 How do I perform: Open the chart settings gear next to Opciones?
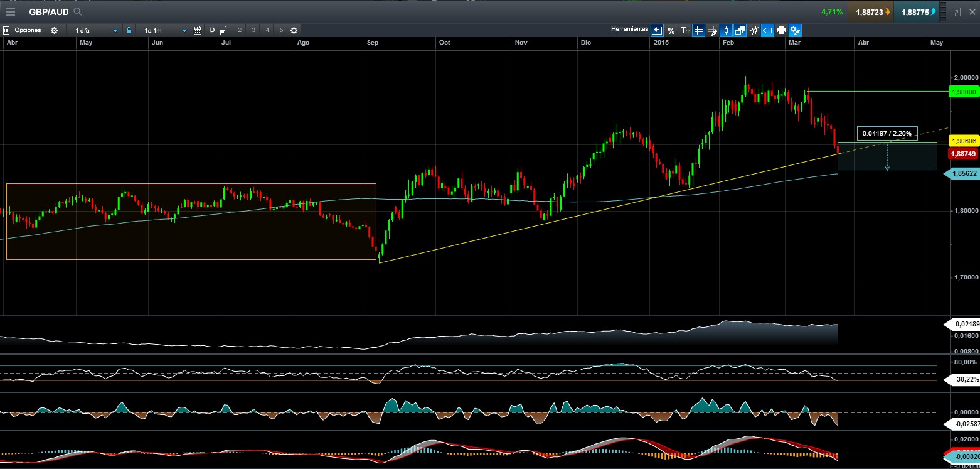click(55, 30)
